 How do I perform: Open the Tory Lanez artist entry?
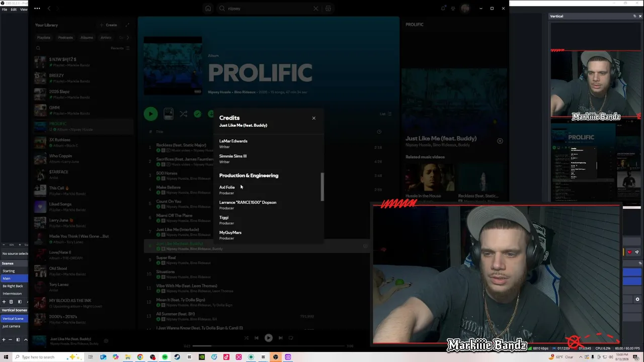(x=83, y=287)
